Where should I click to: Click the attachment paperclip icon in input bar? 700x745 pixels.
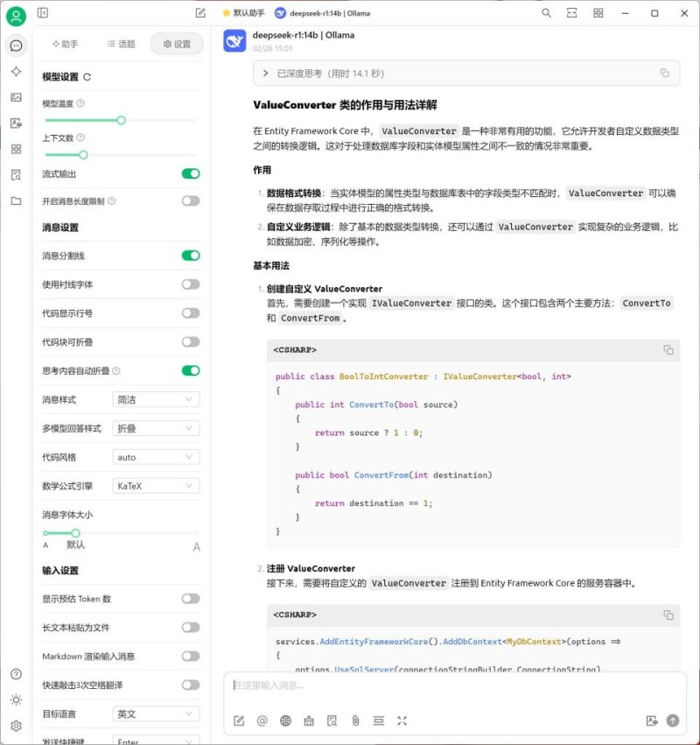pyautogui.click(x=355, y=720)
